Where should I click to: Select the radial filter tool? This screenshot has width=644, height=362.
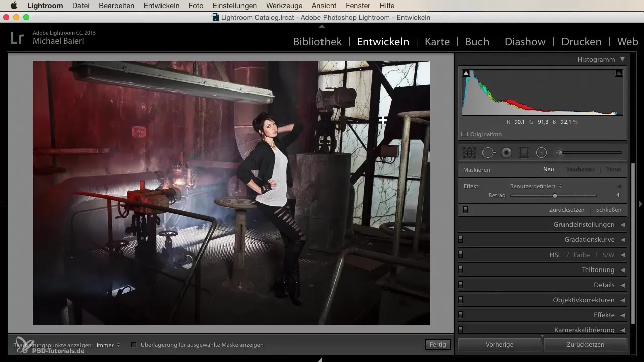pyautogui.click(x=541, y=153)
